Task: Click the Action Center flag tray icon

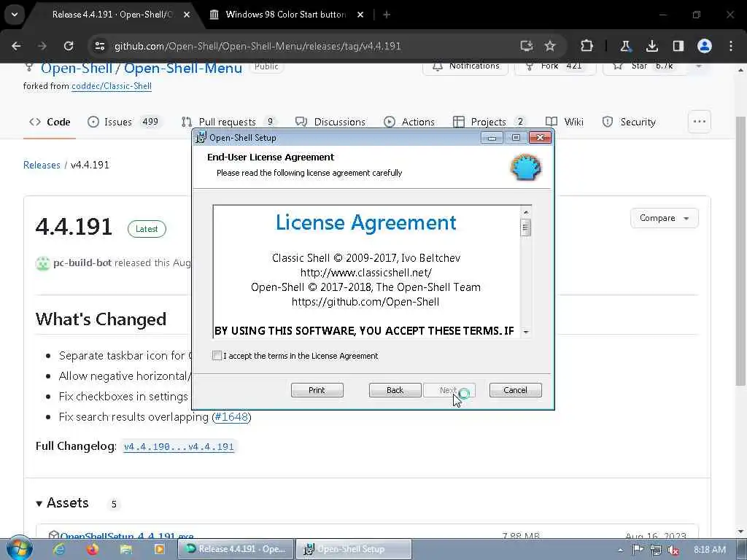Action: click(638, 550)
